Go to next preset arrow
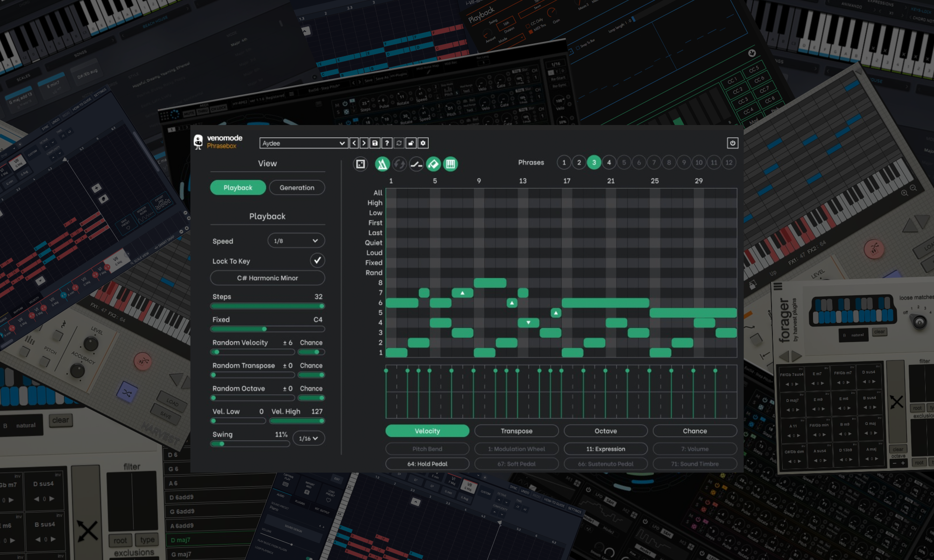Image resolution: width=934 pixels, height=560 pixels. pos(364,143)
